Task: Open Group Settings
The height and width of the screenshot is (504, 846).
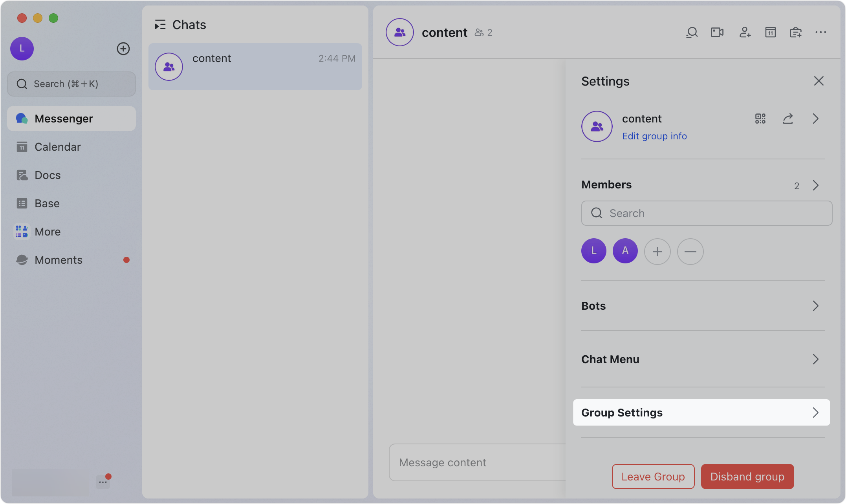Action: [701, 413]
